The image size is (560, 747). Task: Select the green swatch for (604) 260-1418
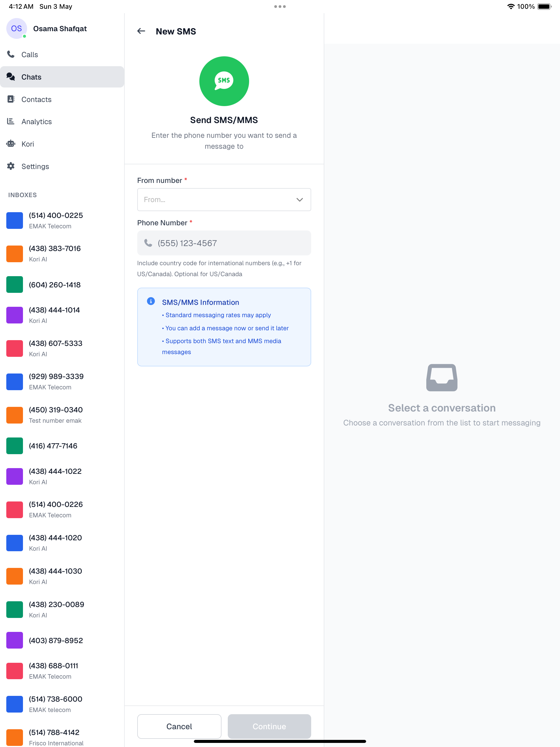14,284
